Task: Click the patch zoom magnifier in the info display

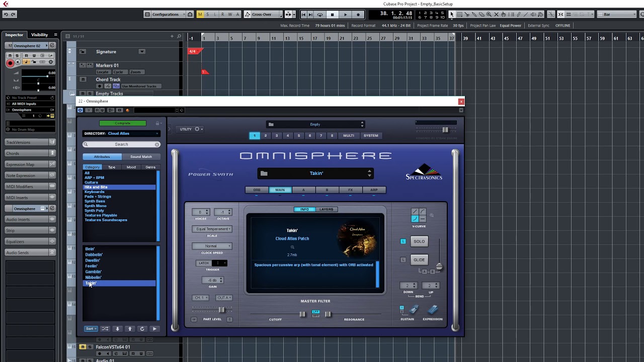Action: [292, 247]
